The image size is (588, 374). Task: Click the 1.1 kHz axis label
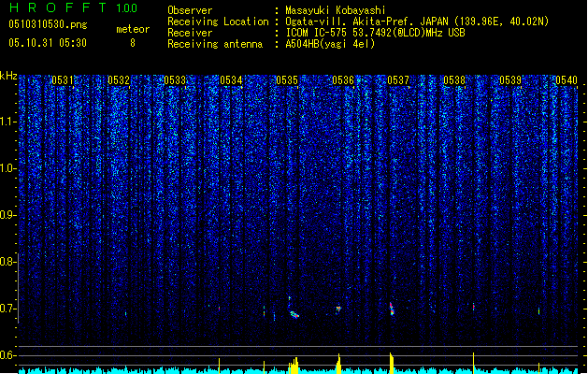(7, 122)
